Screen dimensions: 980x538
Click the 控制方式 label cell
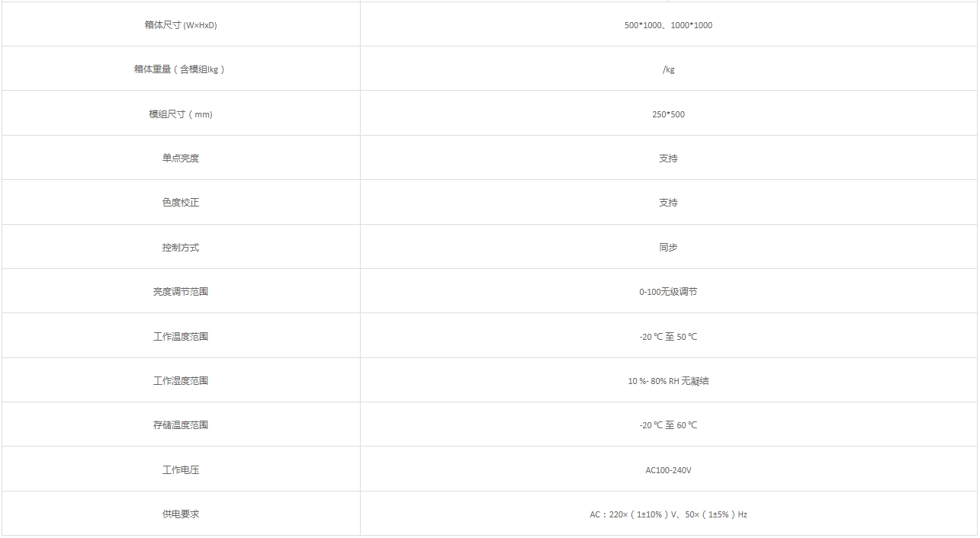pyautogui.click(x=181, y=248)
